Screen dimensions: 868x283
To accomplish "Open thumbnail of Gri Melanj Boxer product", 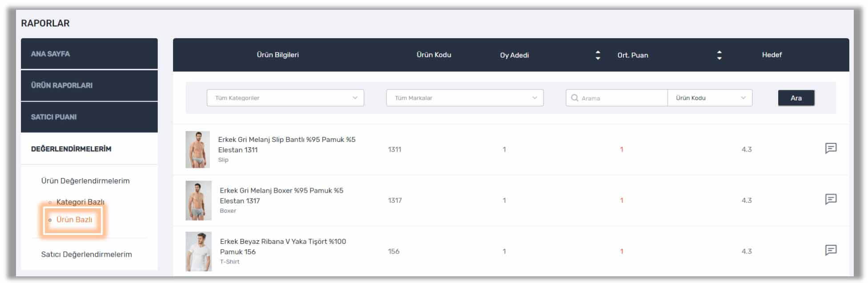I will pyautogui.click(x=198, y=201).
